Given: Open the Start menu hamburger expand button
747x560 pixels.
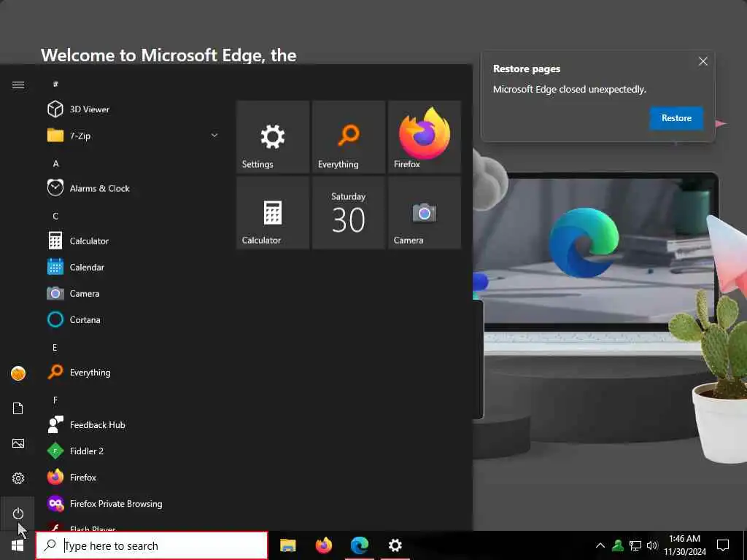Looking at the screenshot, I should pyautogui.click(x=18, y=85).
